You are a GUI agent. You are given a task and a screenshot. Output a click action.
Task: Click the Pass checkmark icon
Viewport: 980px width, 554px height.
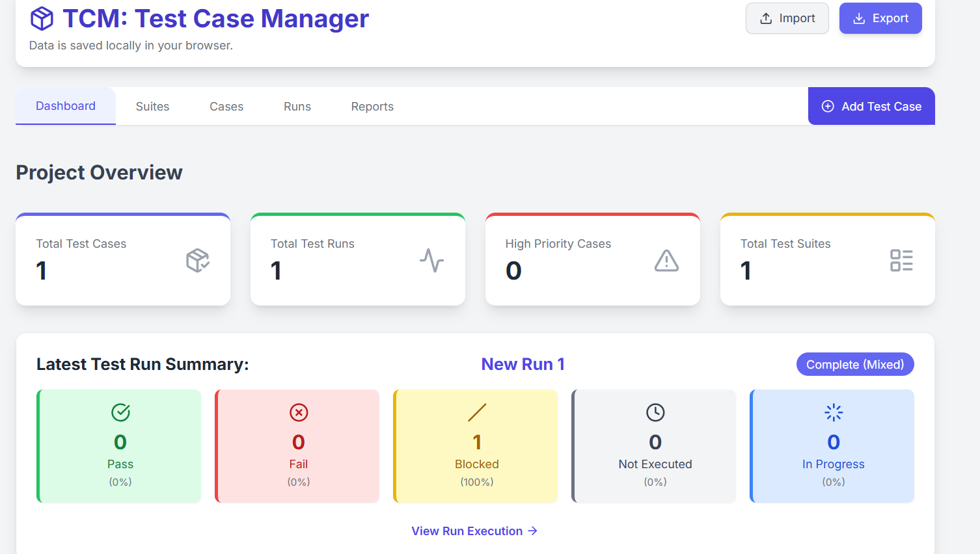pos(120,412)
